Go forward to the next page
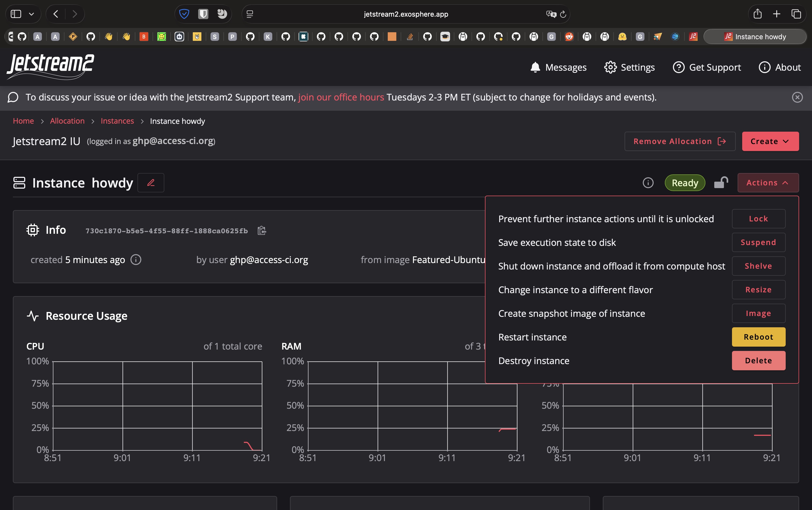 (x=74, y=14)
